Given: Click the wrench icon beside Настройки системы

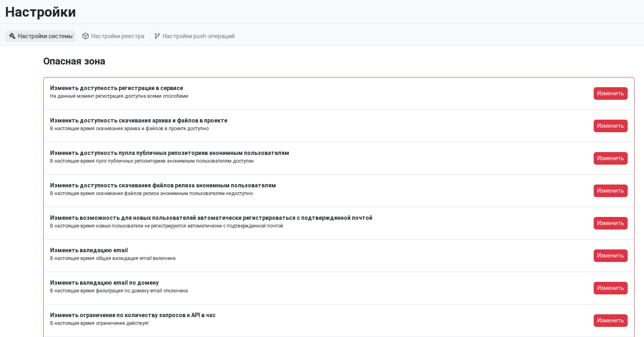Looking at the screenshot, I should (x=12, y=36).
